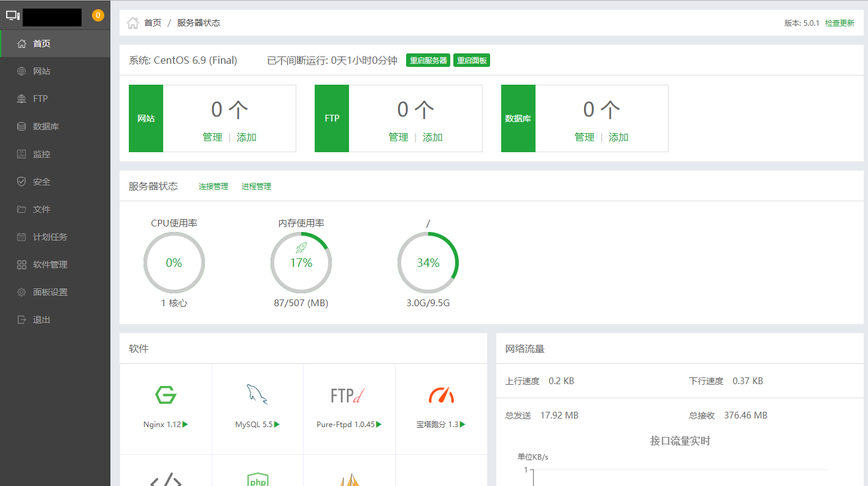Click the MySQL dolphin icon
The width and height of the screenshot is (868, 486).
pyautogui.click(x=257, y=395)
